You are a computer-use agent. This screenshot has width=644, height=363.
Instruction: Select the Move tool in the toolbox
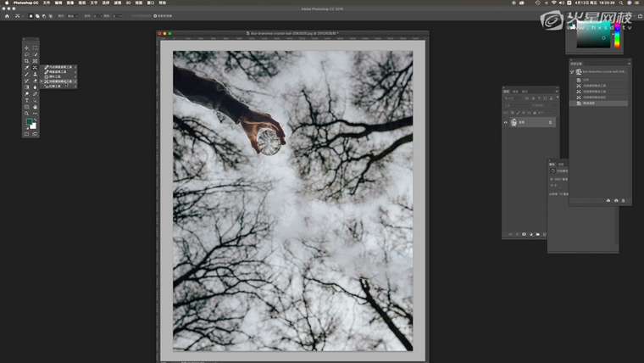(x=26, y=47)
